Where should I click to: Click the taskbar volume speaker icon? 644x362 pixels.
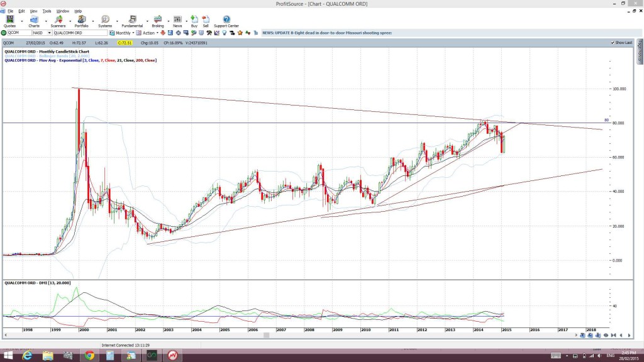pos(599,356)
